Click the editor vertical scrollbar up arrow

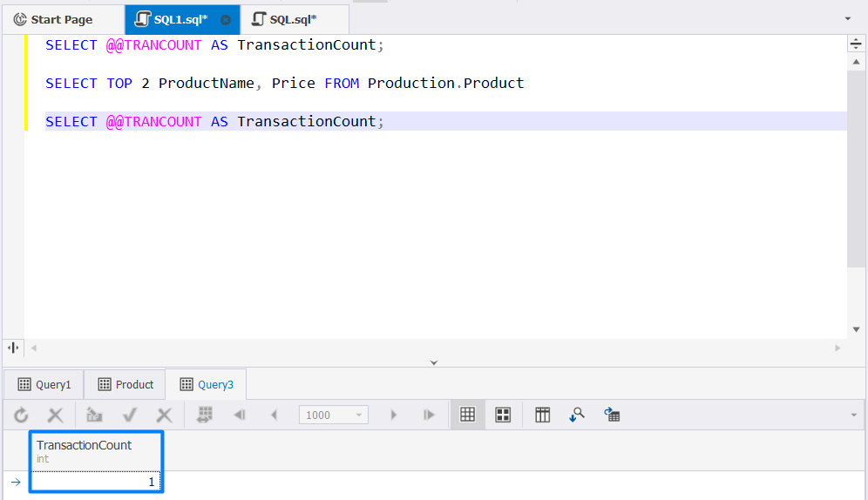point(856,62)
